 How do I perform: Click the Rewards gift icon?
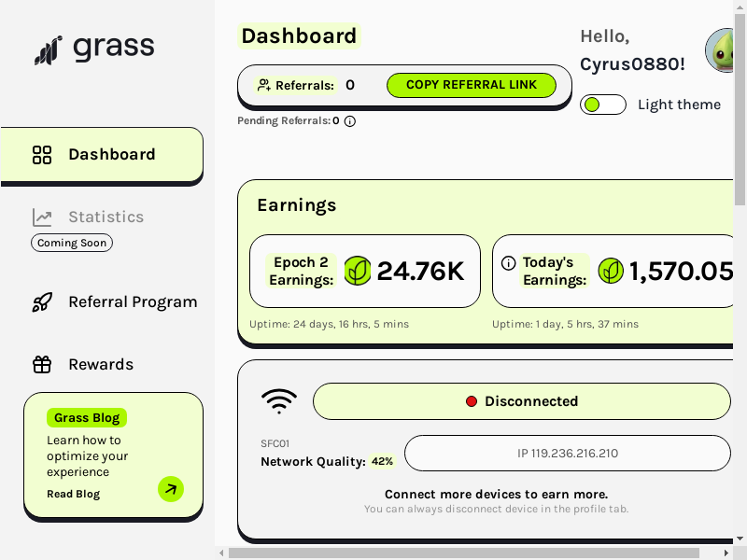(42, 364)
